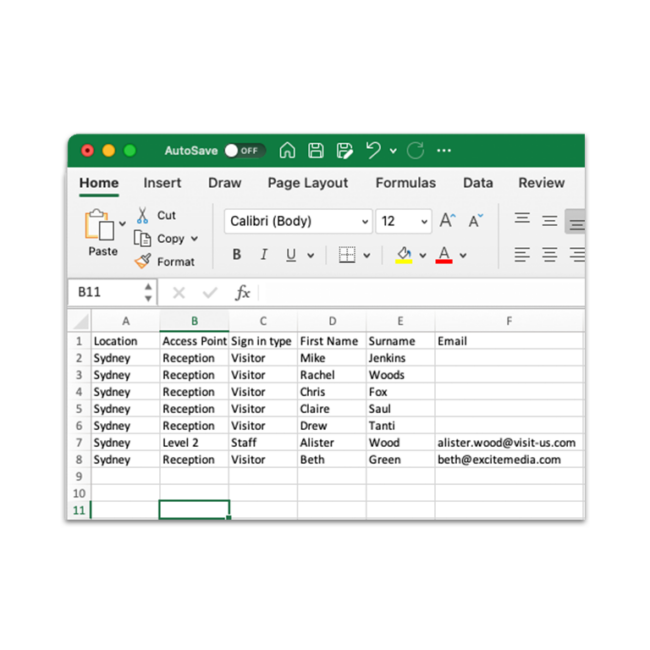Click the Copy button

point(166,239)
